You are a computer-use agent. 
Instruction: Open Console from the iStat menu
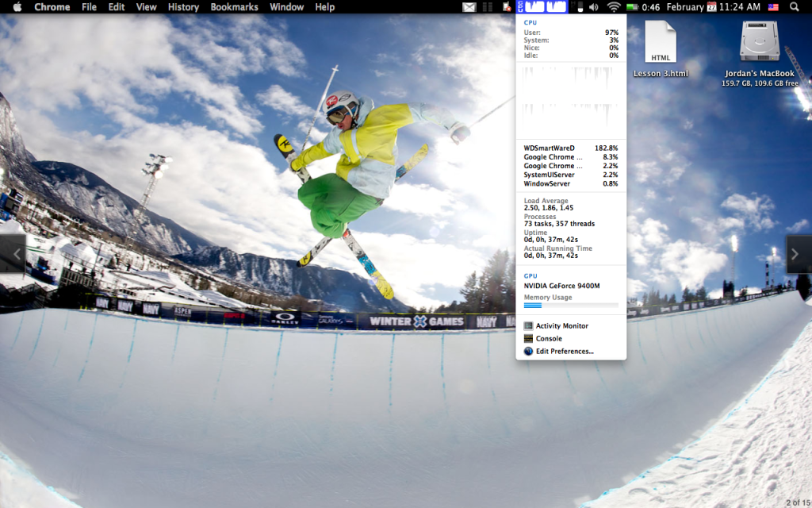(x=549, y=338)
